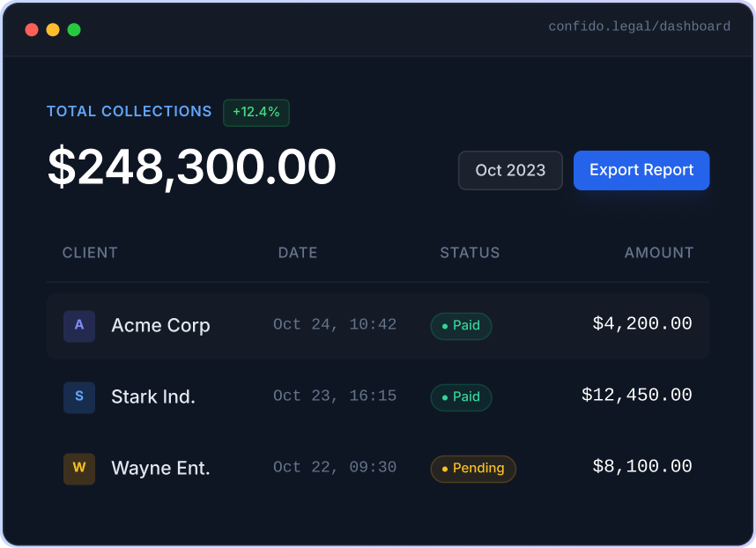Click the Paid status badge for Stark Ind.
Image resolution: width=756 pixels, height=548 pixels.
click(x=461, y=397)
